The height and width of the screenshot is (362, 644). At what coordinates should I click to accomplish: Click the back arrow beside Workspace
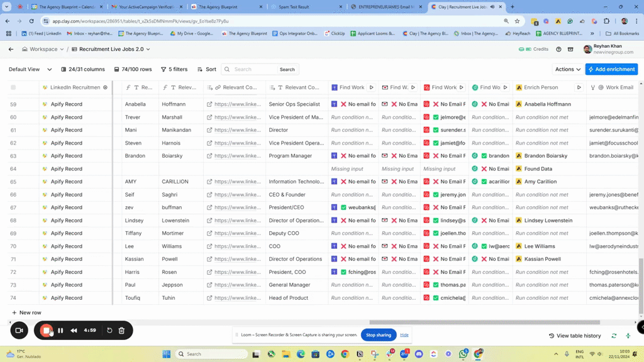point(11,49)
